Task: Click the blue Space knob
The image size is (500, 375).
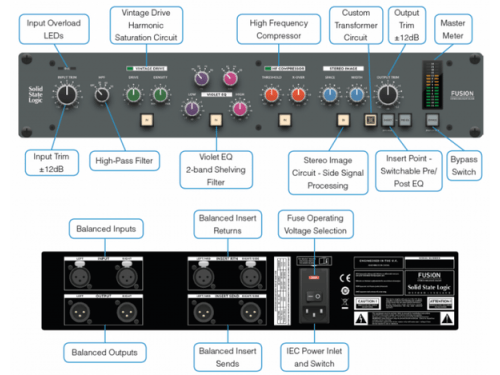Action: pyautogui.click(x=330, y=95)
